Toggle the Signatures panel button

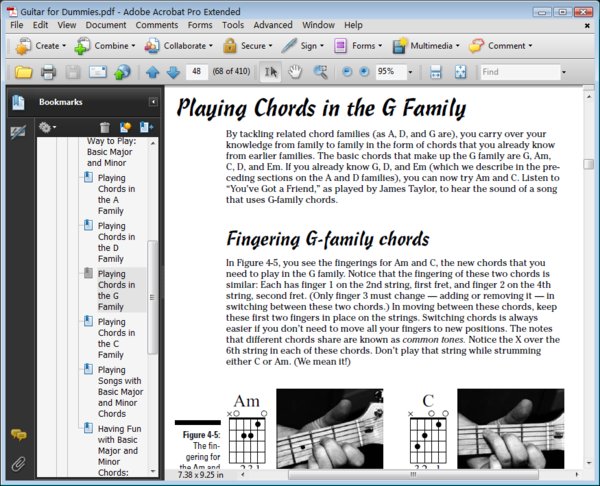(17, 131)
